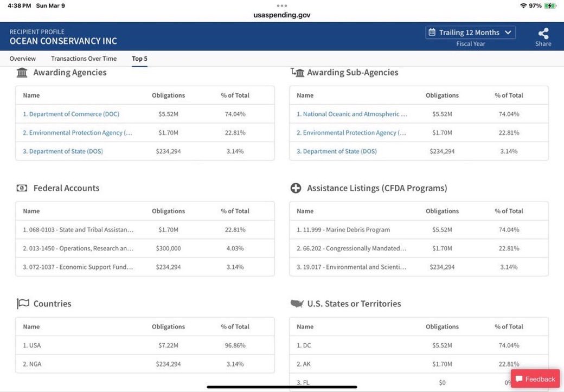564x392 pixels.
Task: Open National Oceanic and Atmospheric sub-agency link
Action: coord(351,114)
